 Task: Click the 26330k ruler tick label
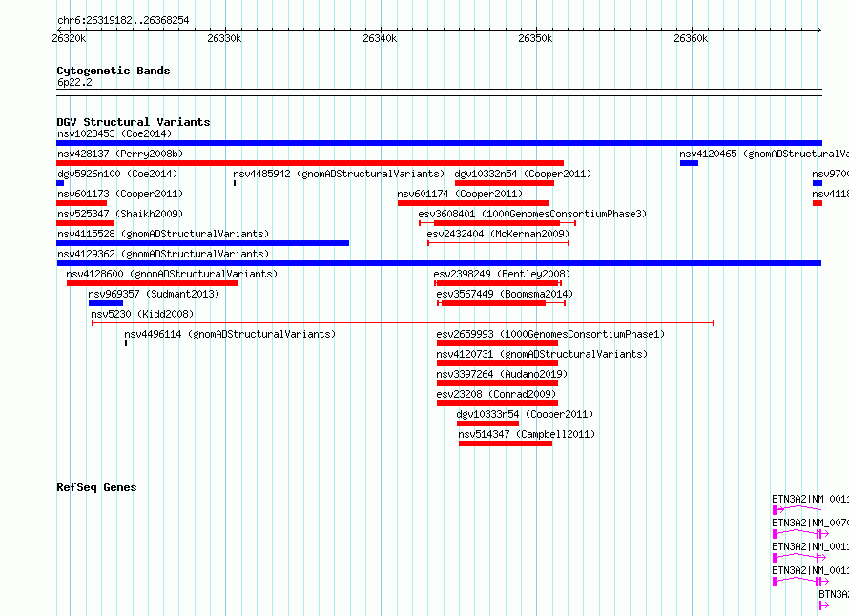point(224,39)
